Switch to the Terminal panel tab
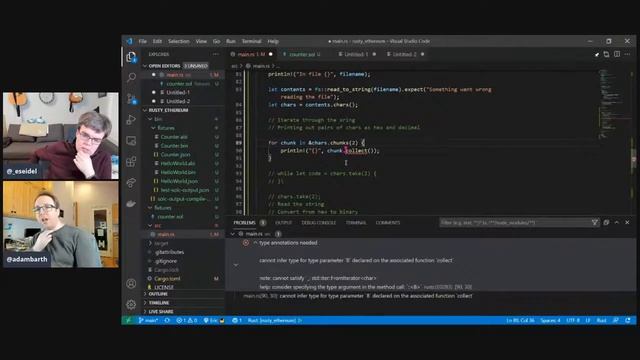The image size is (640, 360). click(x=356, y=223)
